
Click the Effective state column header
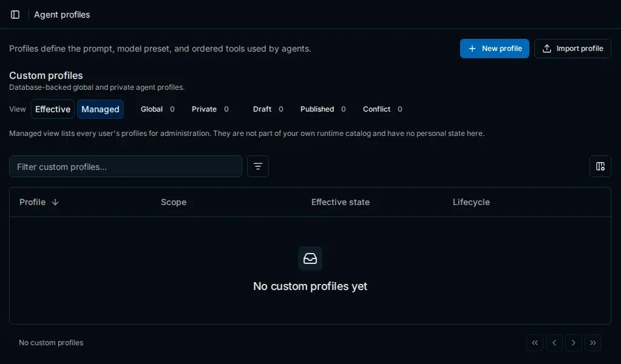coord(340,202)
